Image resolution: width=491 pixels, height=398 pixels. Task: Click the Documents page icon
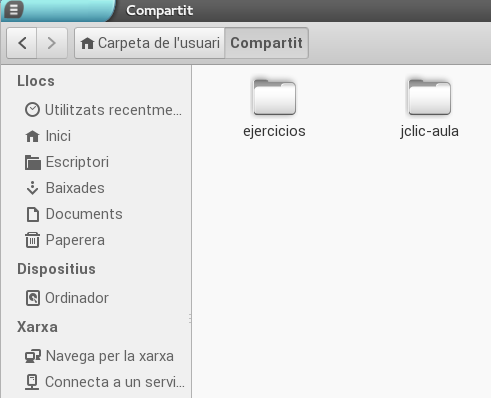[32, 214]
